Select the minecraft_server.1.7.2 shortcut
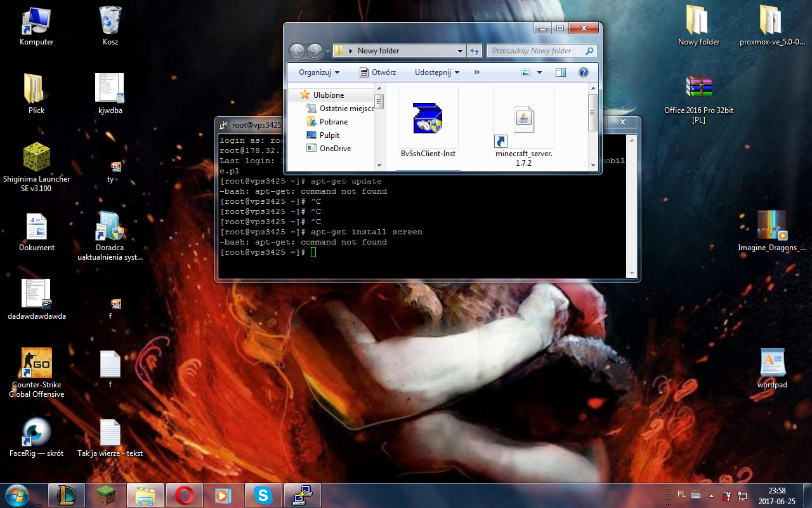The width and height of the screenshot is (812, 508). coord(523,119)
